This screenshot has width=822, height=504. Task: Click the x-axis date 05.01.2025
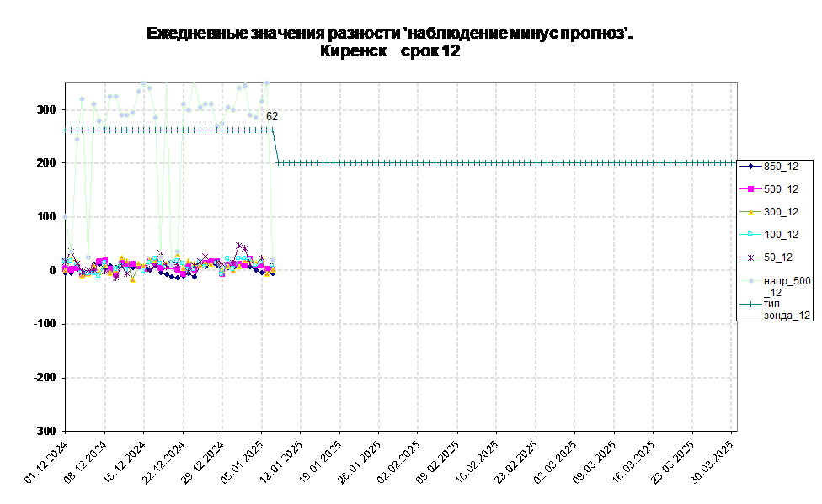point(243,462)
